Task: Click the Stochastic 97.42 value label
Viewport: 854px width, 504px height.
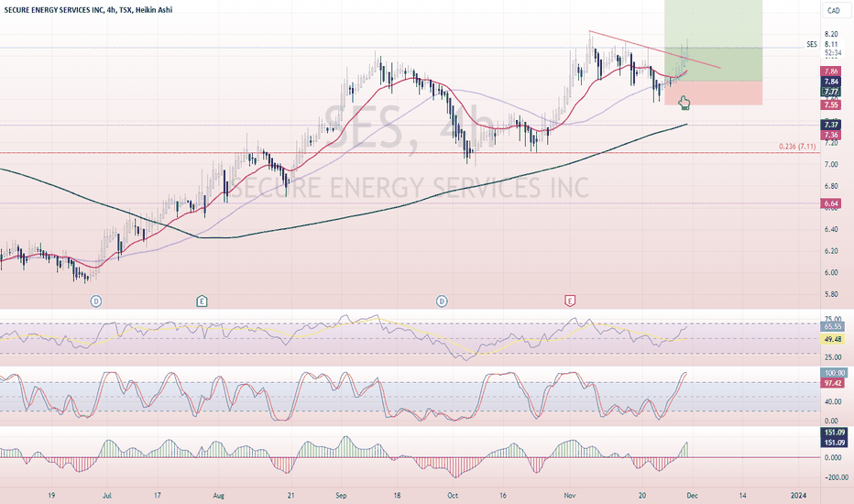Action: tap(833, 384)
